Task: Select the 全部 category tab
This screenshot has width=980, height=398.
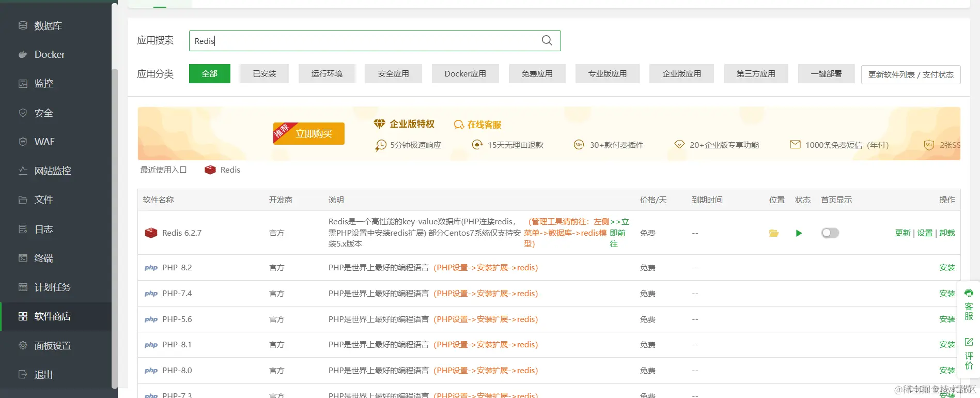Action: (x=210, y=74)
